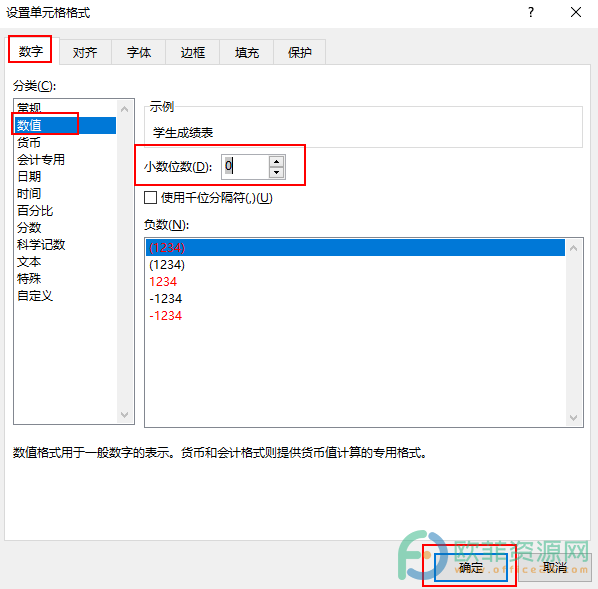This screenshot has width=598, height=589.
Task: Confirm with the 确定 button
Action: (471, 568)
